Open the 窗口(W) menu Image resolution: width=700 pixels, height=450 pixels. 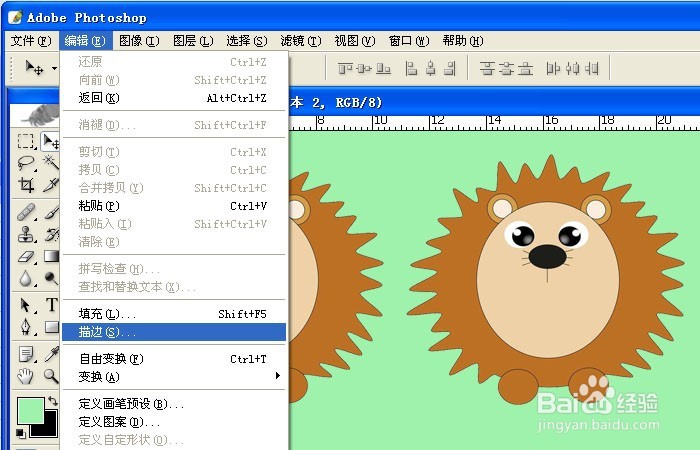click(409, 41)
